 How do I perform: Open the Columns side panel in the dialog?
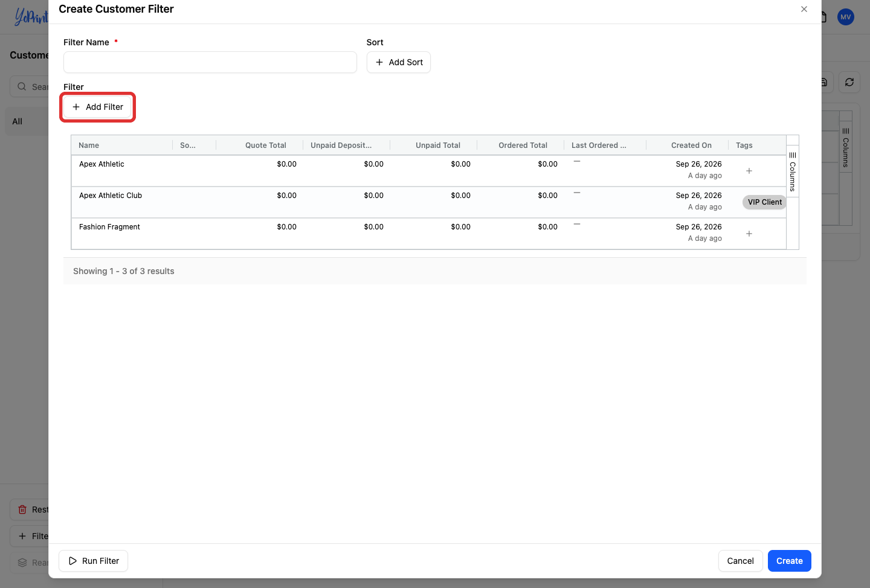793,171
